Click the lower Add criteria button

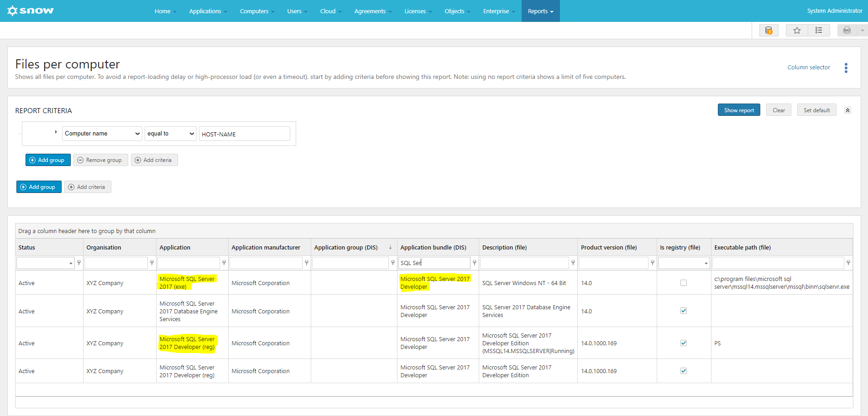coord(88,187)
